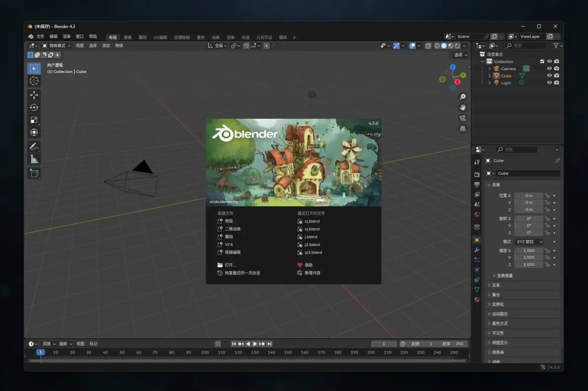Toggle lock on Location X
This screenshot has width=588, height=391.
click(548, 196)
